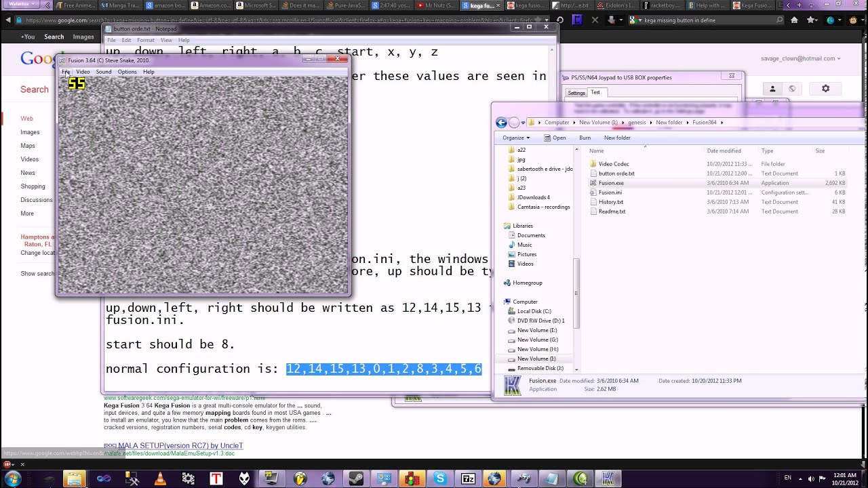868x488 pixels.
Task: Open the Format menu in Notepad
Action: pos(146,40)
